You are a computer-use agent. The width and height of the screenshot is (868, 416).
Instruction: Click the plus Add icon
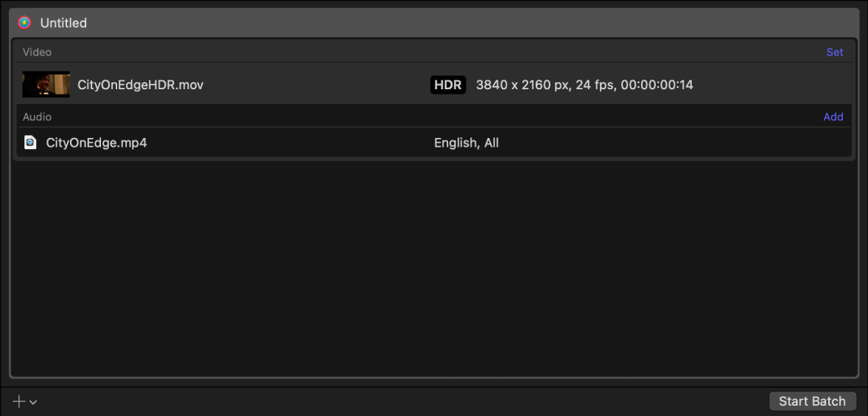19,401
